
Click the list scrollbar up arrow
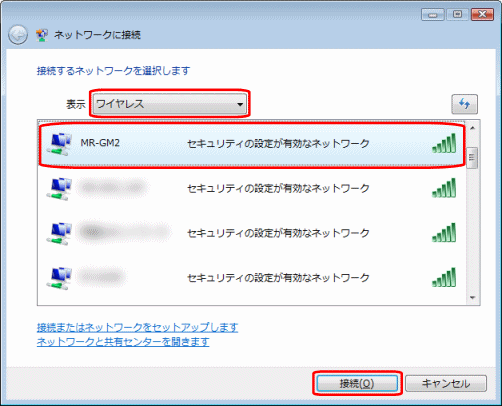point(472,128)
